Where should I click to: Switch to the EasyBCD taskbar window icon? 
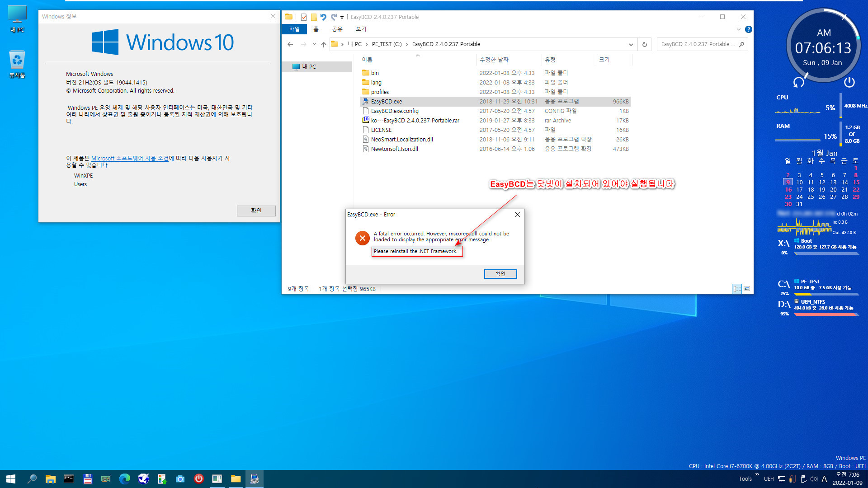pos(255,479)
